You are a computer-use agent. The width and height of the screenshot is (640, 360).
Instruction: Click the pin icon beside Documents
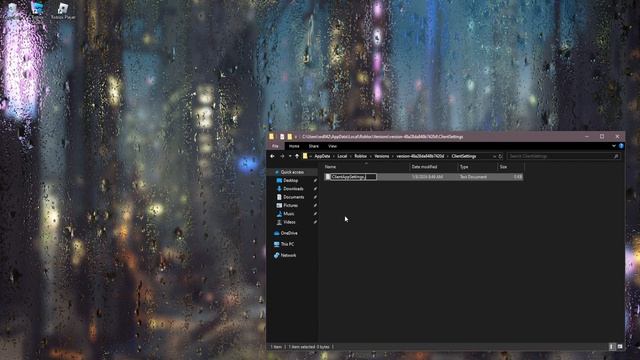[x=315, y=197]
